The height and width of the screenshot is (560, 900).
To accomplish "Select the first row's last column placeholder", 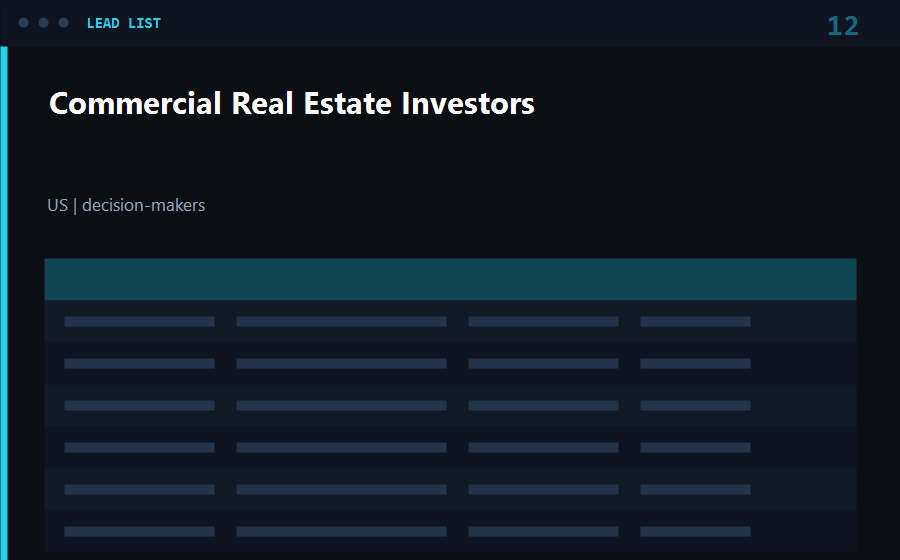I will click(696, 321).
